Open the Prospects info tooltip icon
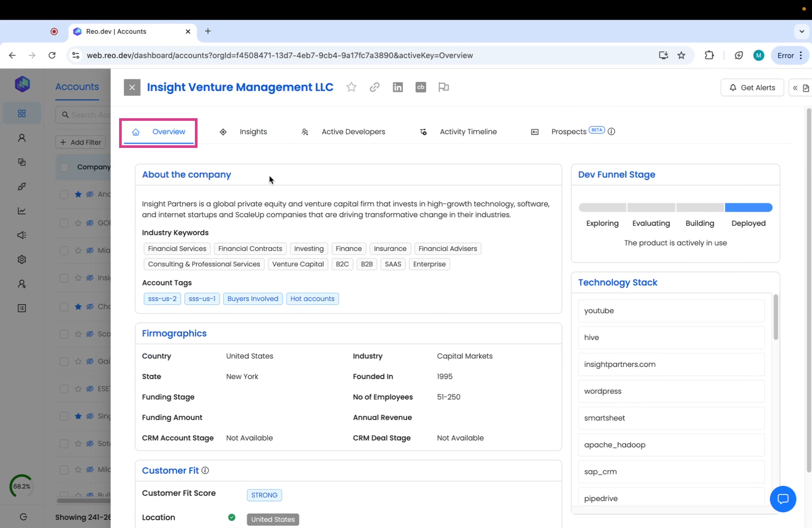The image size is (812, 528). point(612,131)
